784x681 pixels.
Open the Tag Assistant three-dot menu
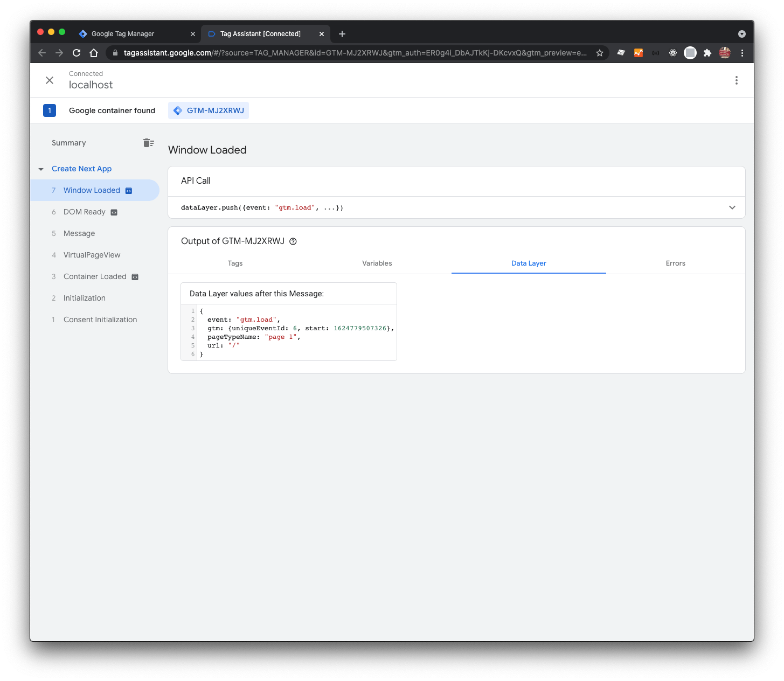(737, 80)
